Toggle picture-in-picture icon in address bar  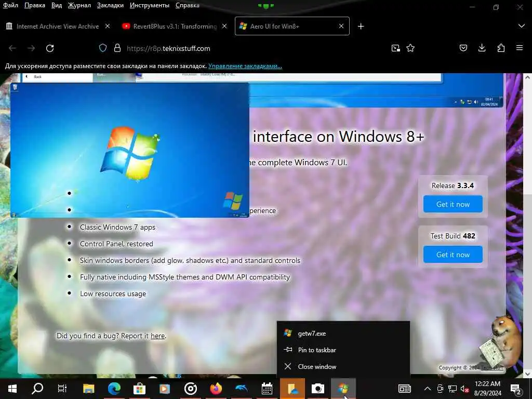click(395, 48)
